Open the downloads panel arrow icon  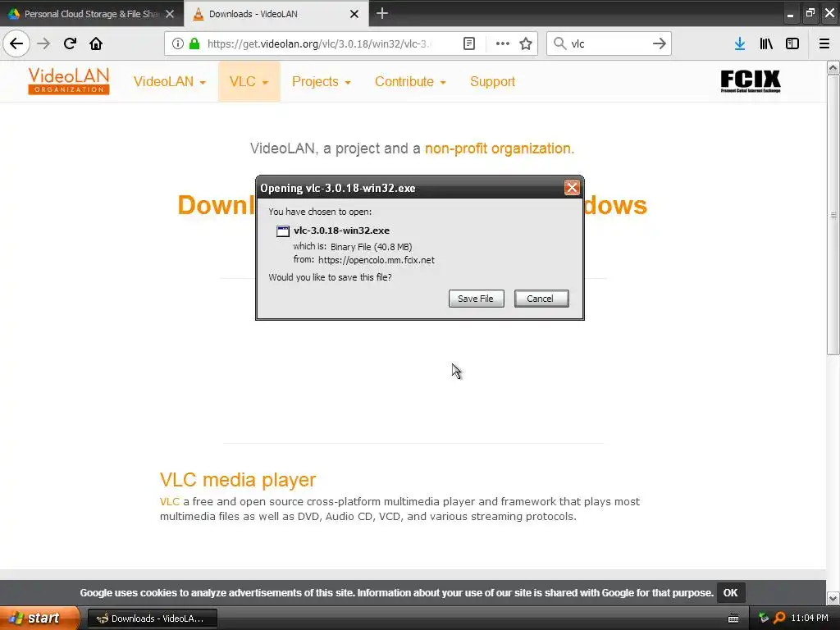click(740, 43)
